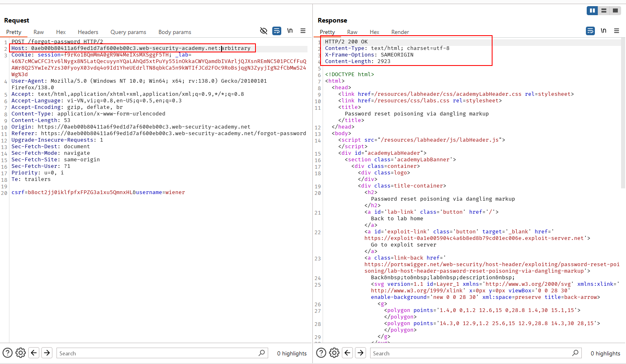Click the Referer header line

click(159, 133)
